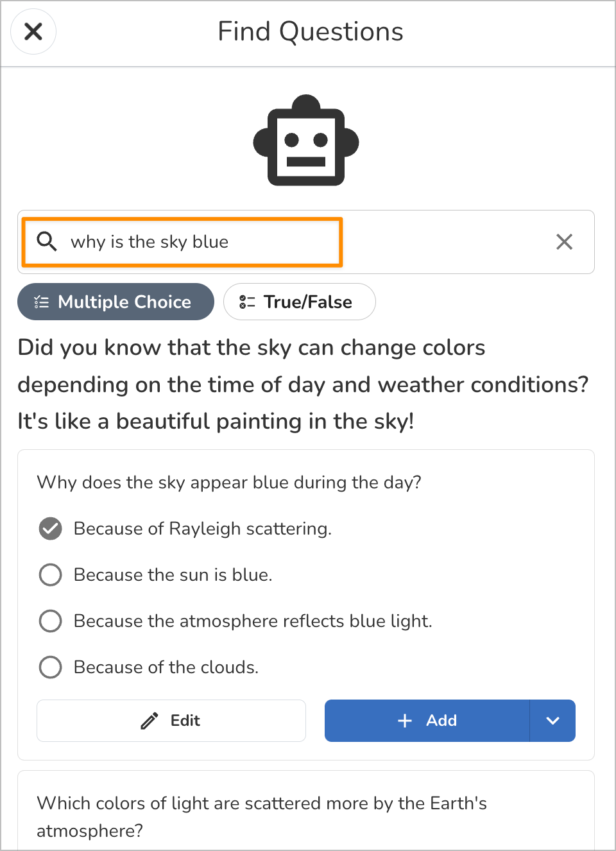The width and height of the screenshot is (616, 851).
Task: Close the Find Questions dialog
Action: point(33,31)
